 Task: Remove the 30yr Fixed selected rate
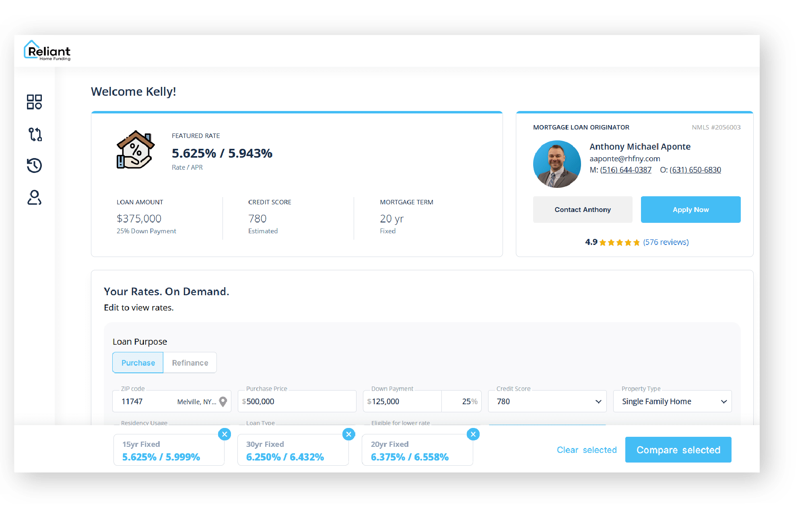[348, 434]
